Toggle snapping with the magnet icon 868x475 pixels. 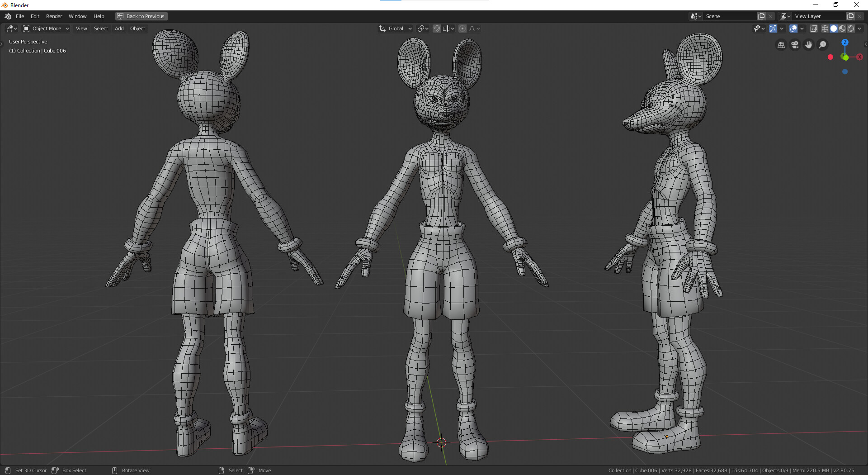[x=437, y=28]
